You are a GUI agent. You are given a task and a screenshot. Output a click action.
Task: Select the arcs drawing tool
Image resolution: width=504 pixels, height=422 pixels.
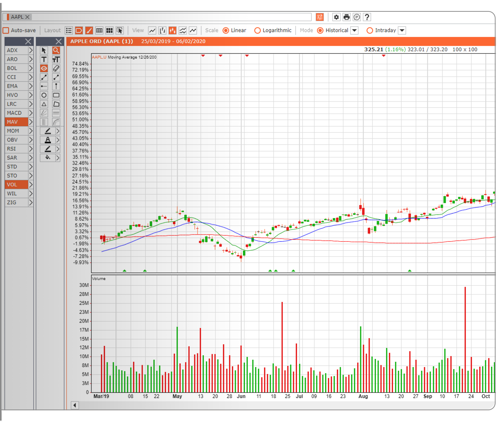tap(56, 122)
